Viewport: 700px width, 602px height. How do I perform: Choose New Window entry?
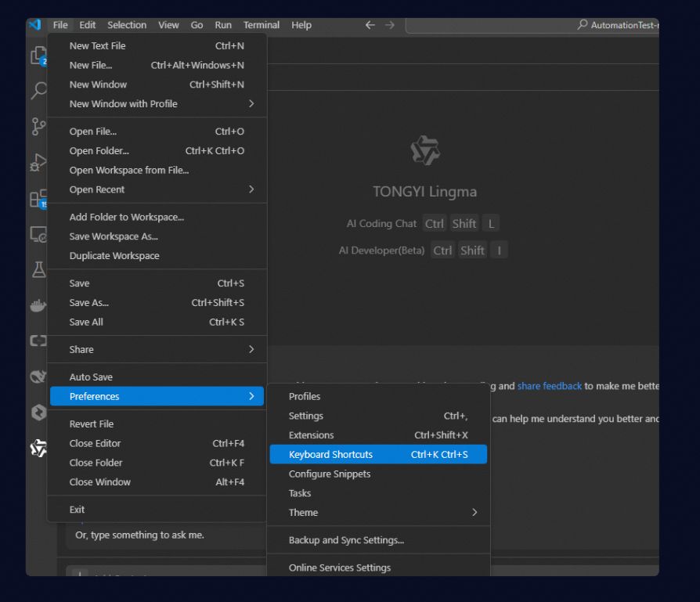coord(157,85)
